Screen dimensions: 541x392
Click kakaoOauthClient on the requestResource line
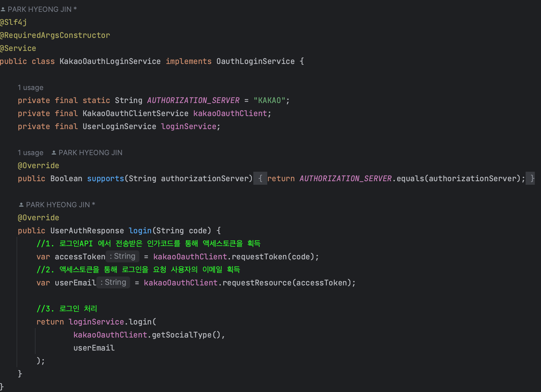click(181, 283)
